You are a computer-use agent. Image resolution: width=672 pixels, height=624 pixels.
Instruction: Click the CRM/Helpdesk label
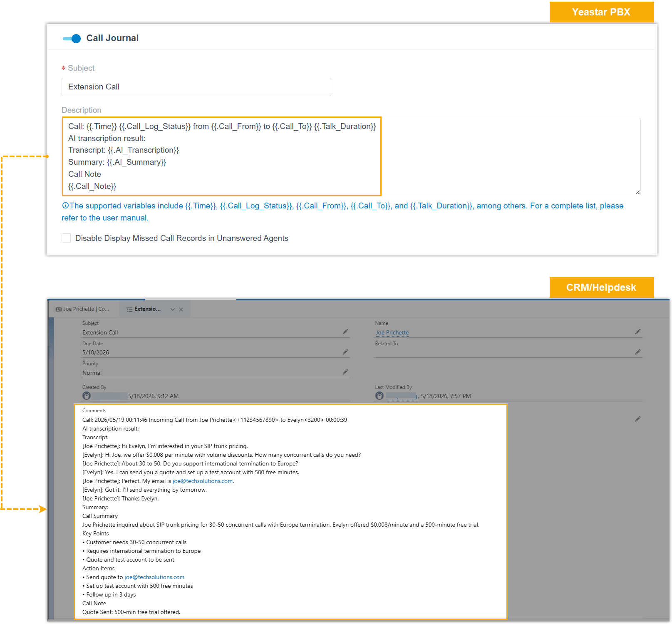pos(601,287)
